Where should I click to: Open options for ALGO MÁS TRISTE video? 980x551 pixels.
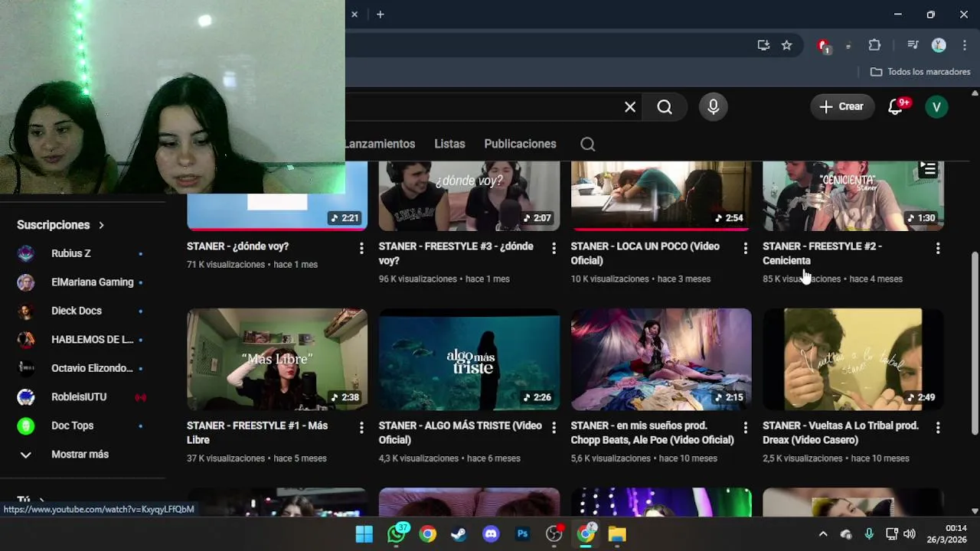coord(554,427)
